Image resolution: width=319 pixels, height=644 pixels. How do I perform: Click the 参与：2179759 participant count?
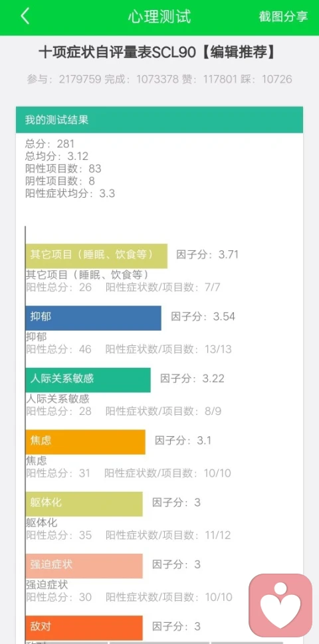(64, 79)
